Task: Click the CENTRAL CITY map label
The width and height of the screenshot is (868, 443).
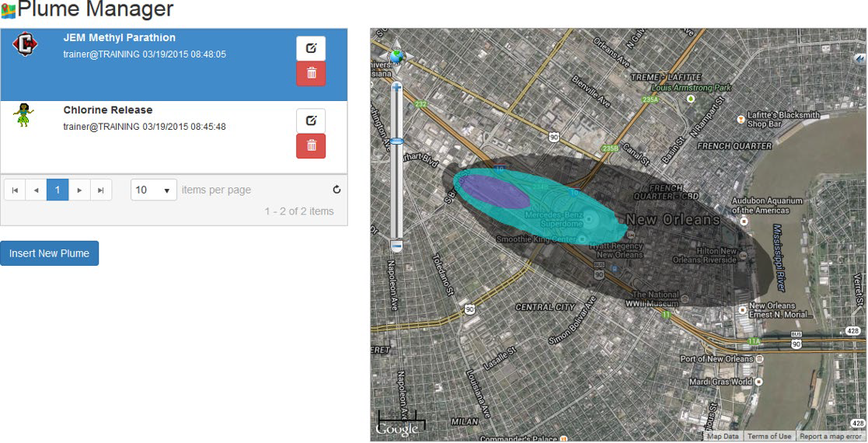Action: pyautogui.click(x=546, y=307)
